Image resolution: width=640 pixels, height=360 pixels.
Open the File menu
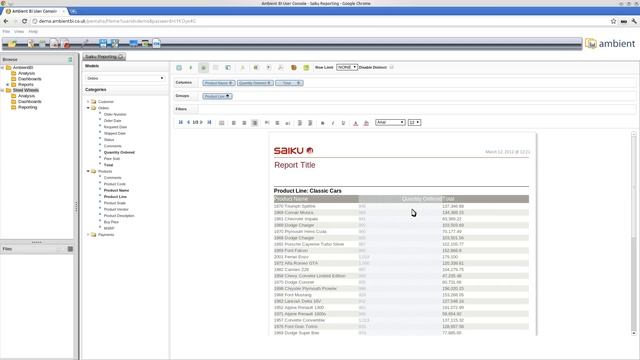coord(6,31)
